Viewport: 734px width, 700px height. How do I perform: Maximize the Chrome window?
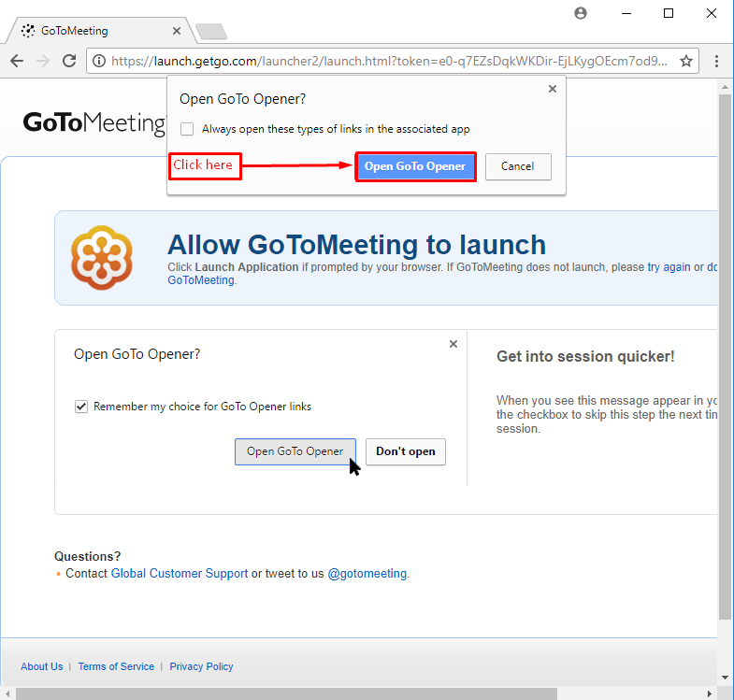(669, 14)
